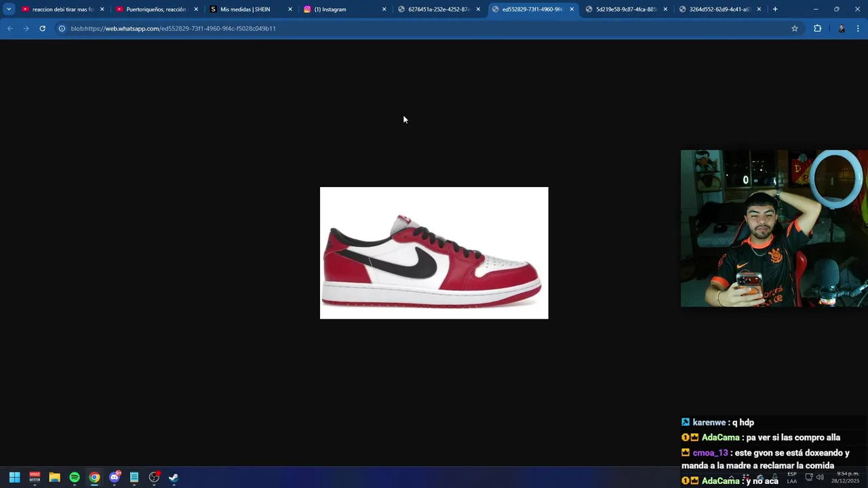Close the active 'ed552829-73f1-4960' tab
The image size is (868, 488).
(572, 9)
